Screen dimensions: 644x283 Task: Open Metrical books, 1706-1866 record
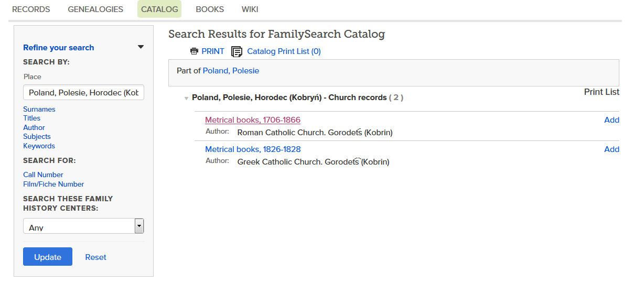pyautogui.click(x=252, y=120)
